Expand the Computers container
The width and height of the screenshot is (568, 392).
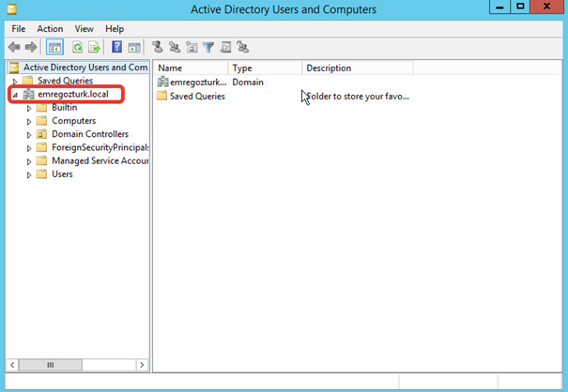[29, 122]
